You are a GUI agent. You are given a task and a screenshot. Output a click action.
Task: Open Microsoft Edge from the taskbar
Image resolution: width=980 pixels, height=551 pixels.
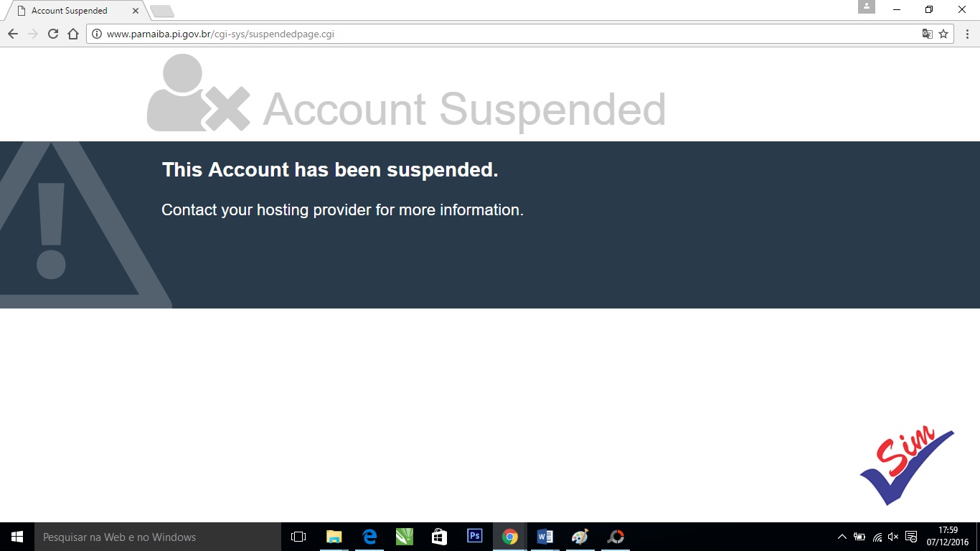(x=369, y=537)
